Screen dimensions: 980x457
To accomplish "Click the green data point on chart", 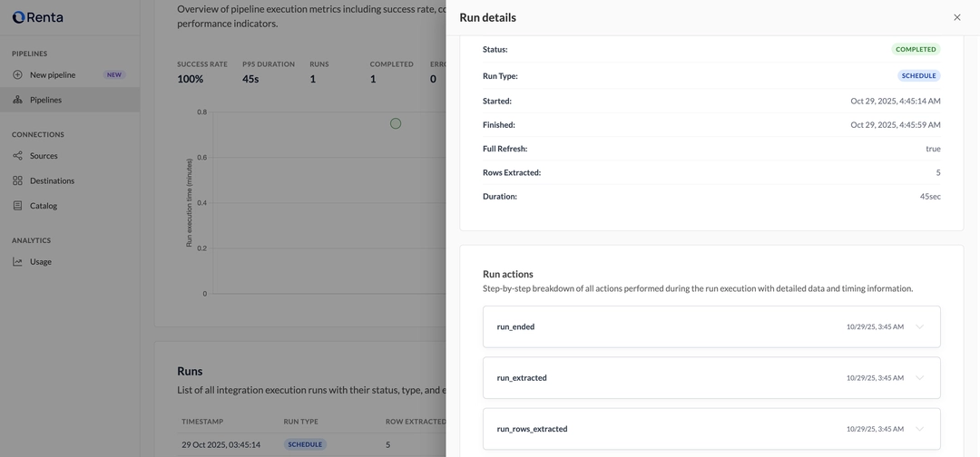I will point(396,123).
